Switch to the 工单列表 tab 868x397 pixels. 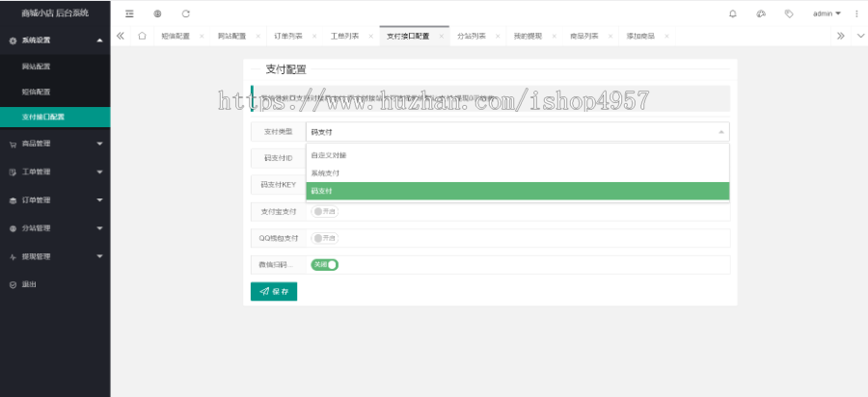coord(344,37)
